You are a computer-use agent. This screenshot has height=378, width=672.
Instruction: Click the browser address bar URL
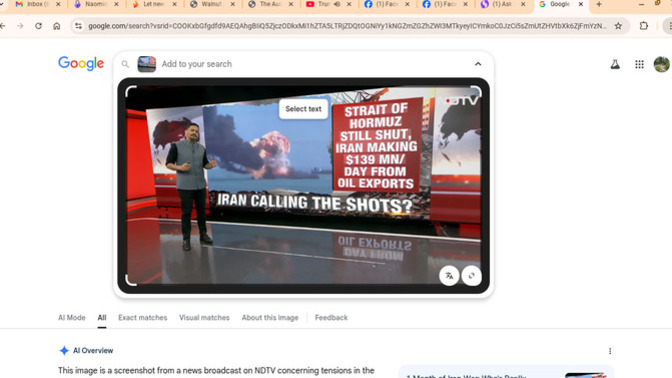click(x=347, y=26)
